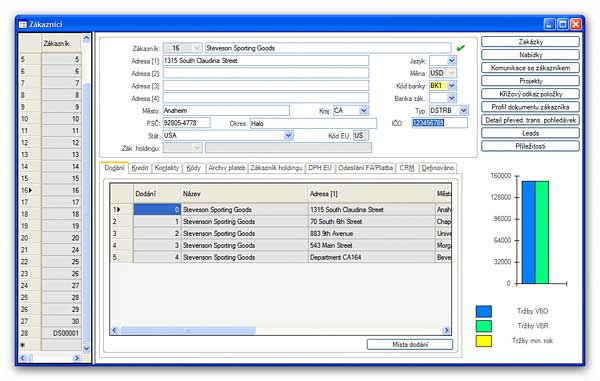Expand the Banka zák. dropdown
The height and width of the screenshot is (381, 600).
pos(452,98)
